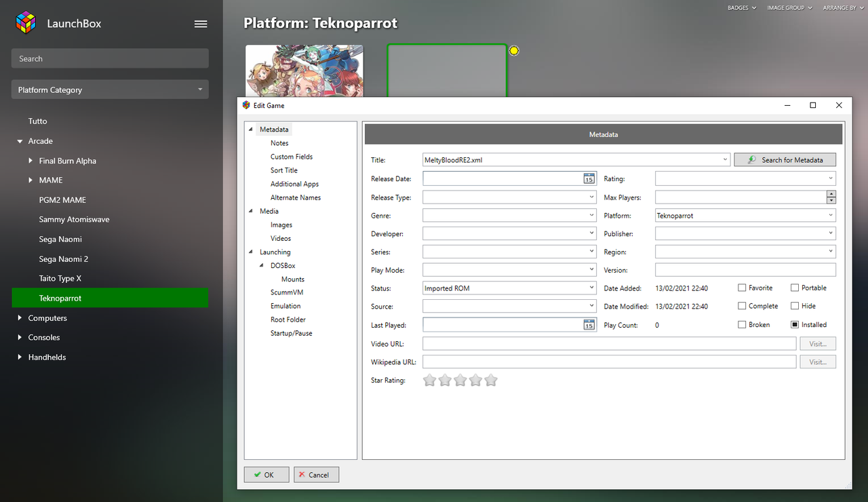
Task: Click the Edit Game window cube icon
Action: [x=246, y=105]
